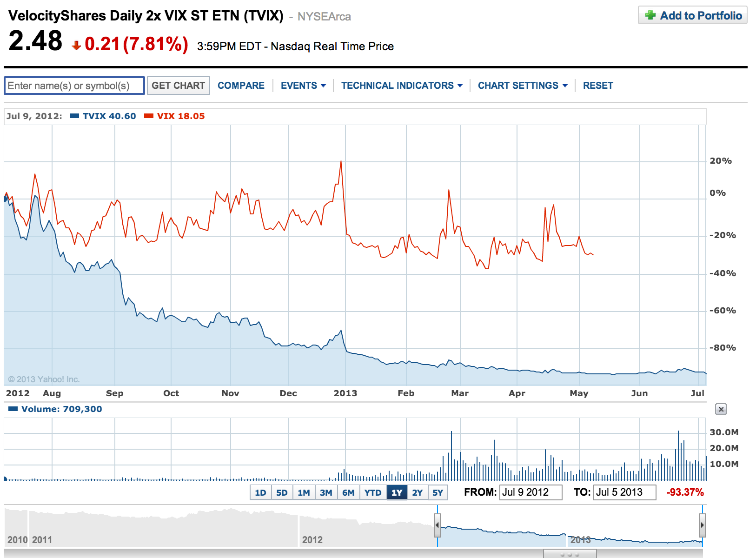Click the left range slider handle in overview
Image resolution: width=756 pixels, height=558 pixels.
438,525
